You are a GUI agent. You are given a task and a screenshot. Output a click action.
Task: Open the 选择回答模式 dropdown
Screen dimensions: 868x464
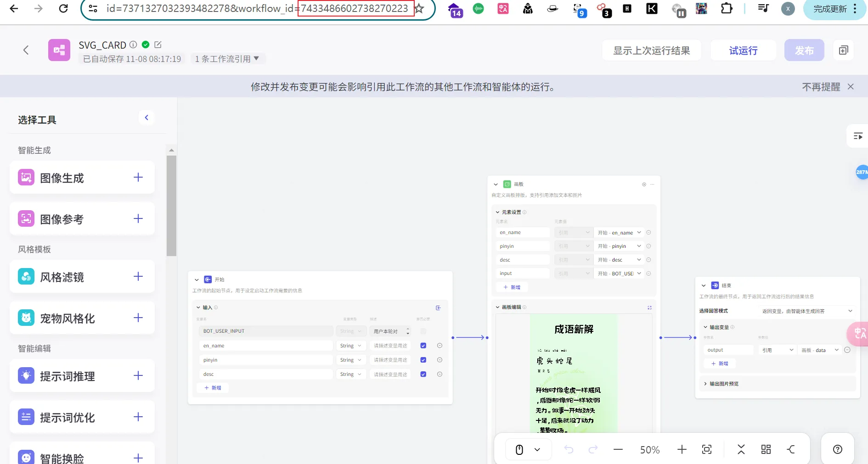pyautogui.click(x=806, y=311)
